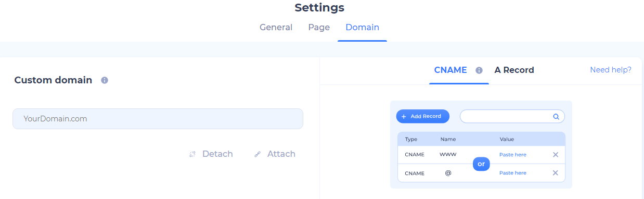
Task: Focus the YourDomain.com input field
Action: 158,119
